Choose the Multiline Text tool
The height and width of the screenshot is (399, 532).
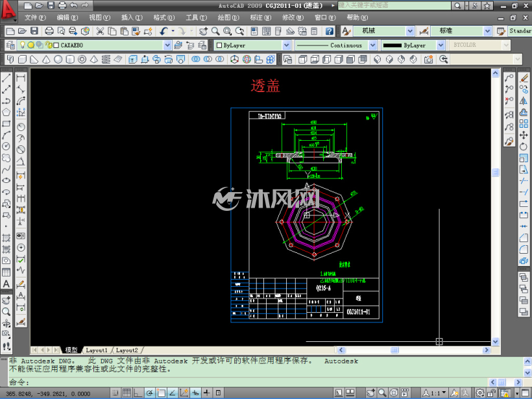[6, 284]
